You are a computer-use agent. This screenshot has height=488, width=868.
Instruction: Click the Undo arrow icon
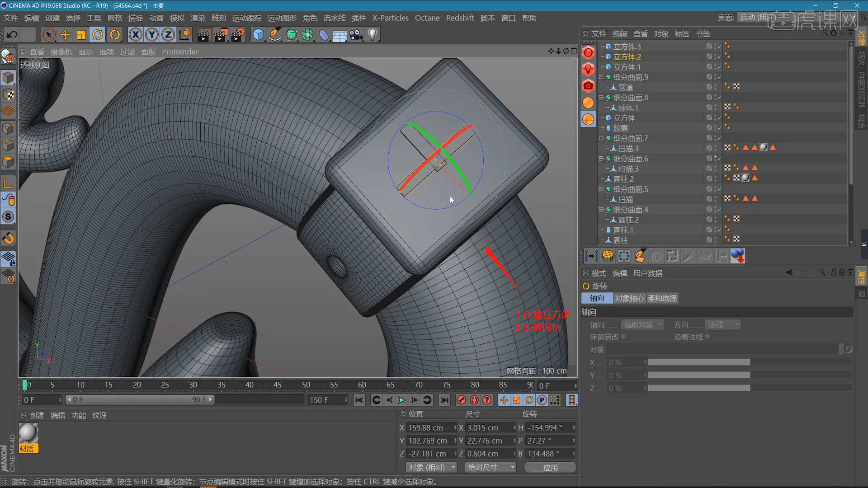tap(12, 35)
